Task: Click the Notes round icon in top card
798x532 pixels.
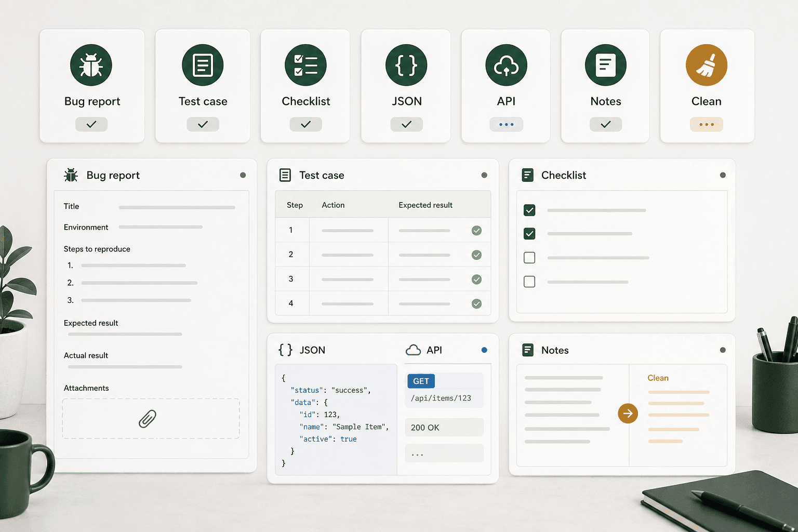Action: click(606, 65)
